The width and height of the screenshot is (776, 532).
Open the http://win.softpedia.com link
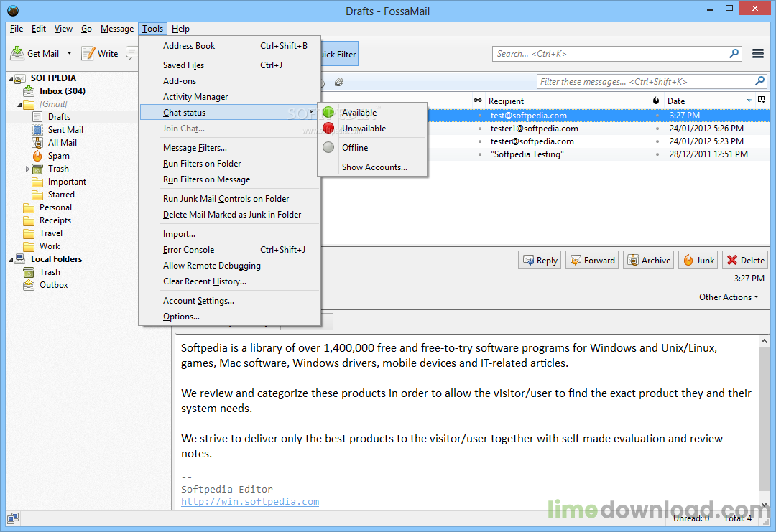tap(250, 501)
